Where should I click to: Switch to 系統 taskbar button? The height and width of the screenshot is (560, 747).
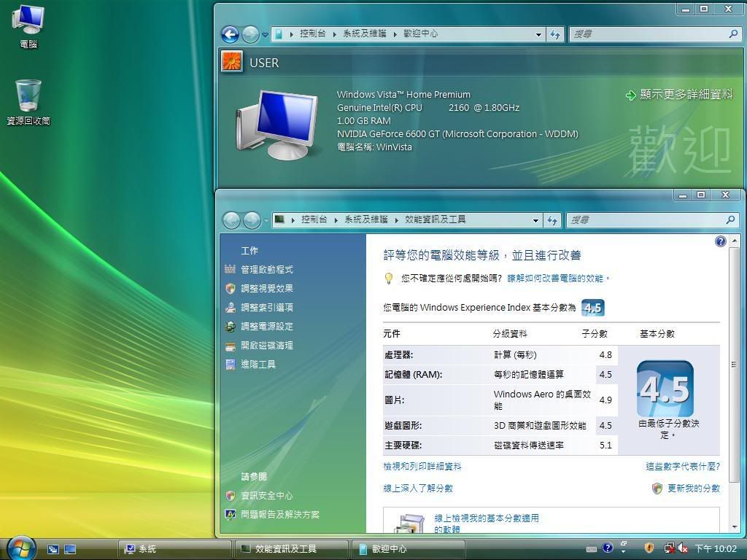pyautogui.click(x=174, y=549)
